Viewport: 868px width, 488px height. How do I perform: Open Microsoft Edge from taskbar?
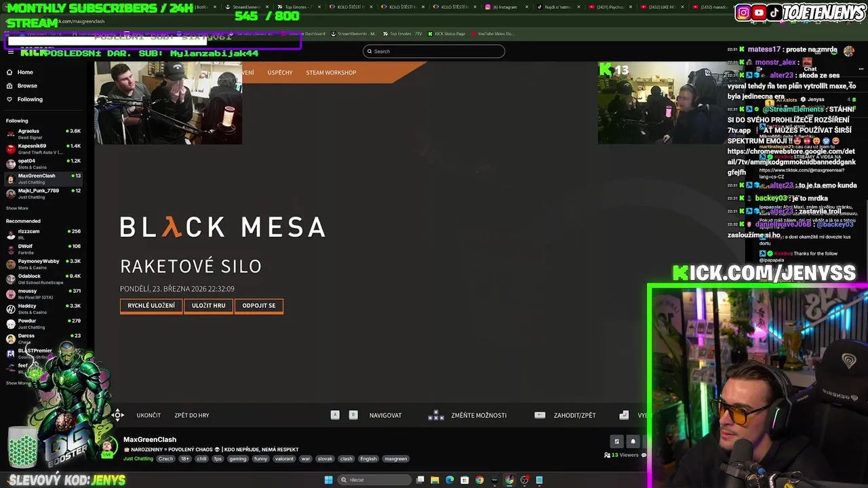[x=450, y=480]
